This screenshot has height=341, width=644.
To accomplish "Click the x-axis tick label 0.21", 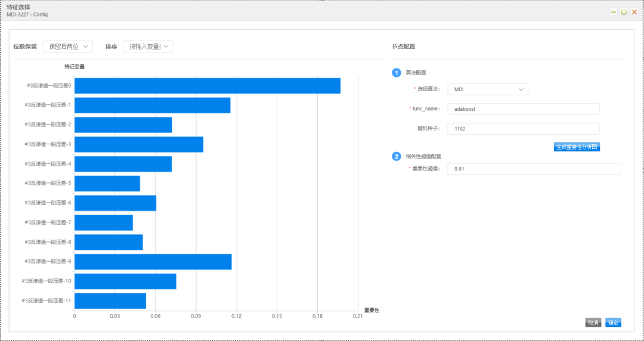I will pos(358,317).
